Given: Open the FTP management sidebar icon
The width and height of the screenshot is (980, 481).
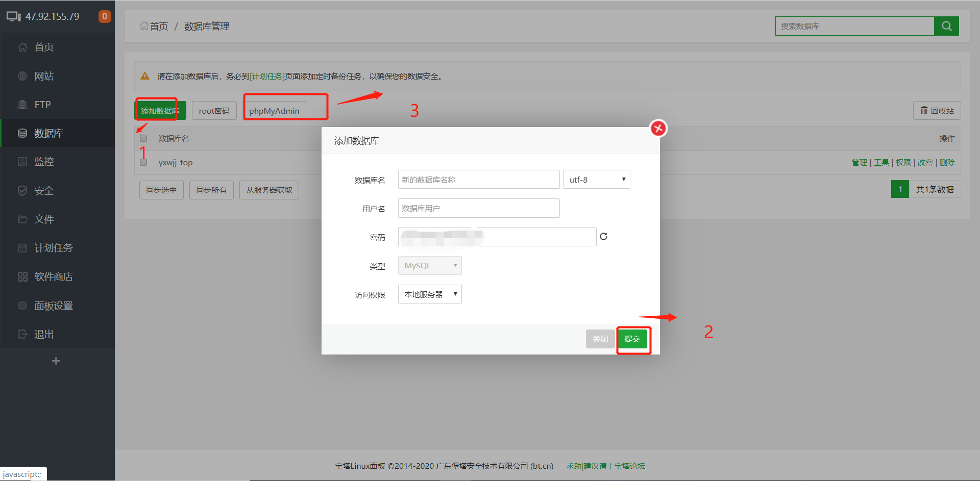Looking at the screenshot, I should click(x=22, y=105).
